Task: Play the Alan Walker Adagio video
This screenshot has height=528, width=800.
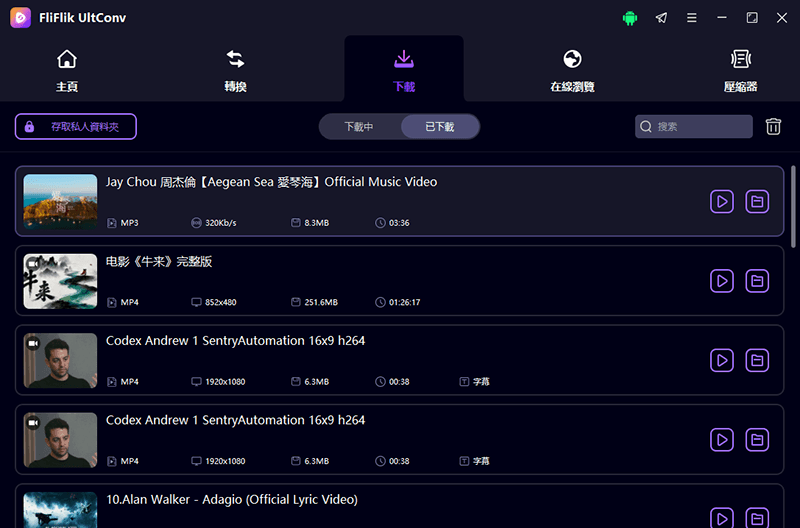Action: 721,518
